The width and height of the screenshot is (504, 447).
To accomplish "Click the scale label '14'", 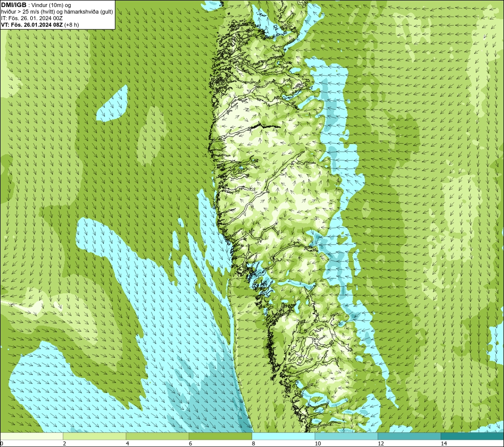I will coord(444,443).
